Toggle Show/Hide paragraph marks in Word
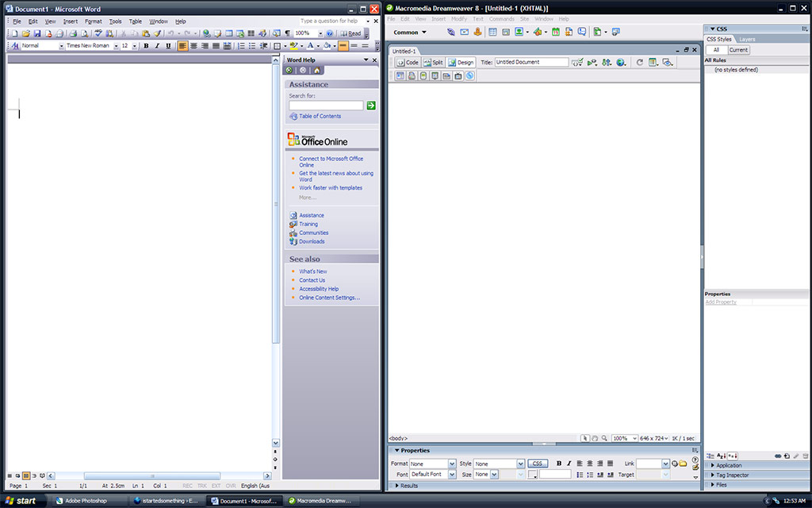Viewport: 812px width, 508px height. (287, 33)
